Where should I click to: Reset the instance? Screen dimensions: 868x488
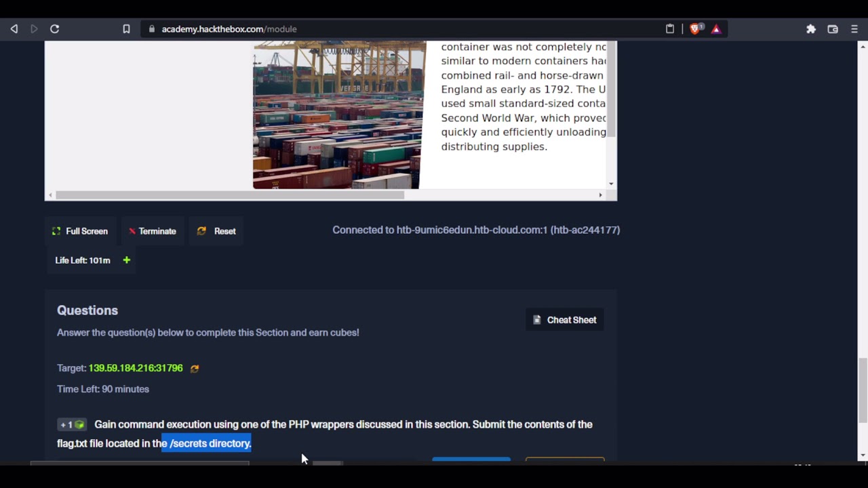(216, 231)
